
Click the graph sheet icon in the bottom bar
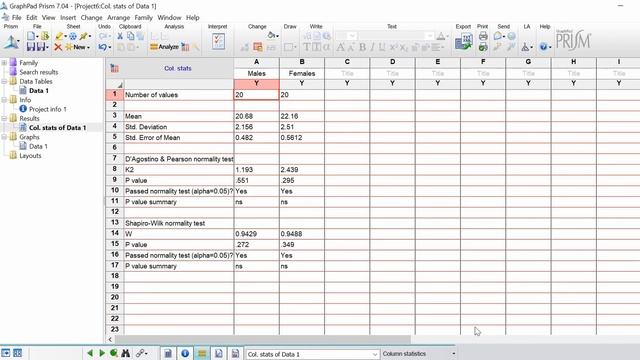click(x=219, y=353)
